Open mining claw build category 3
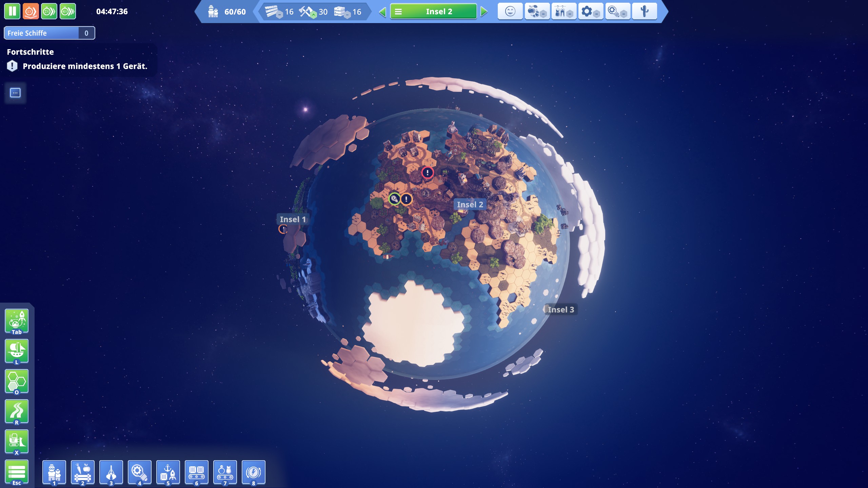The width and height of the screenshot is (868, 488). (x=111, y=473)
